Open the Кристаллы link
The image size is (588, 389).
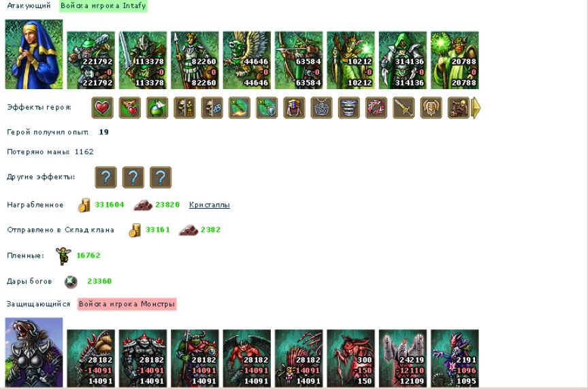pyautogui.click(x=209, y=205)
